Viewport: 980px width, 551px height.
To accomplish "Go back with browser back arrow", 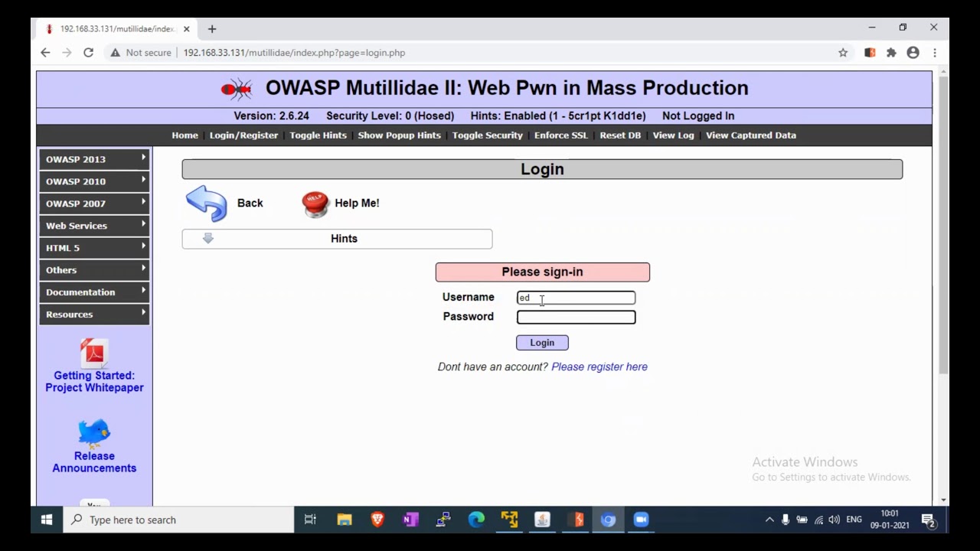I will point(45,53).
